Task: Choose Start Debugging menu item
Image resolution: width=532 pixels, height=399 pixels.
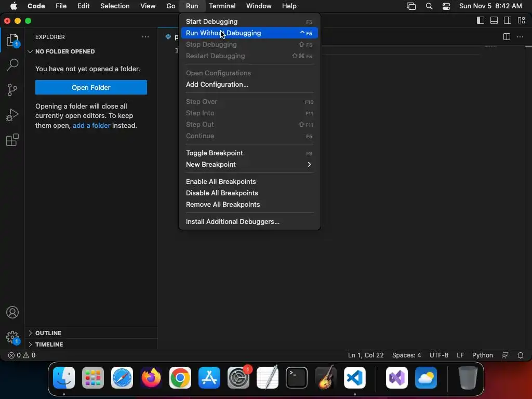Action: pyautogui.click(x=249, y=22)
